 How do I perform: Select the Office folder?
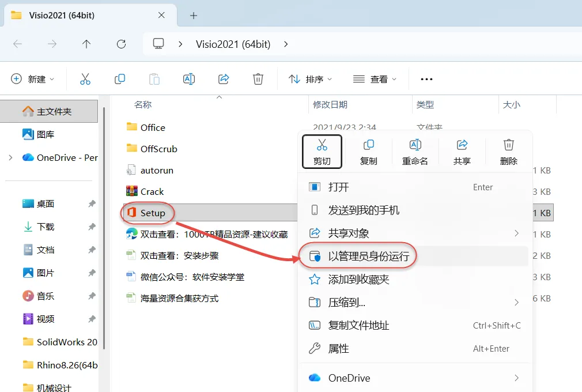(x=146, y=127)
